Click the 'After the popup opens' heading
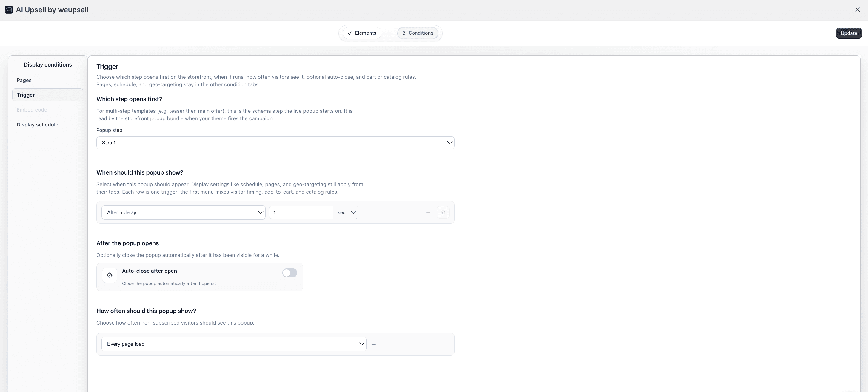868x392 pixels. pyautogui.click(x=127, y=243)
